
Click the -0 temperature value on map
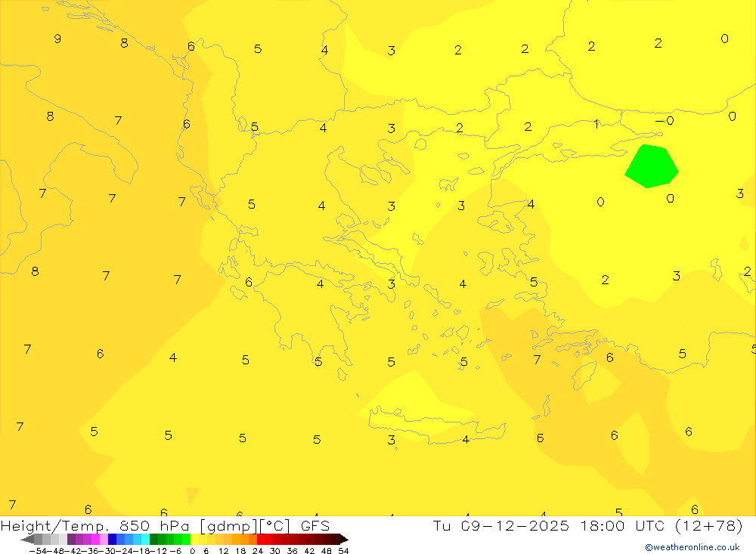(x=665, y=120)
